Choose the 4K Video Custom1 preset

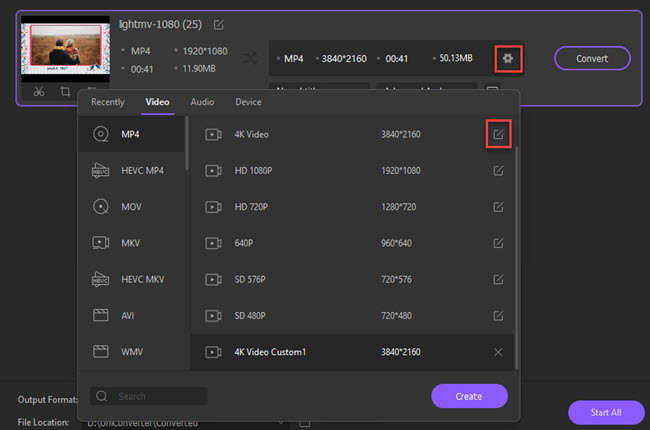[x=352, y=352]
